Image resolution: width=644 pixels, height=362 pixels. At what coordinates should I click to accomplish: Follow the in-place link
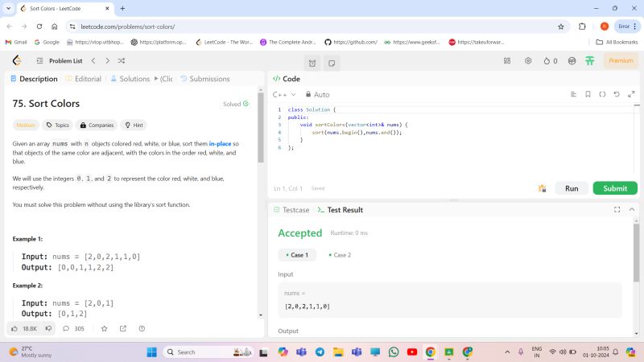[220, 144]
